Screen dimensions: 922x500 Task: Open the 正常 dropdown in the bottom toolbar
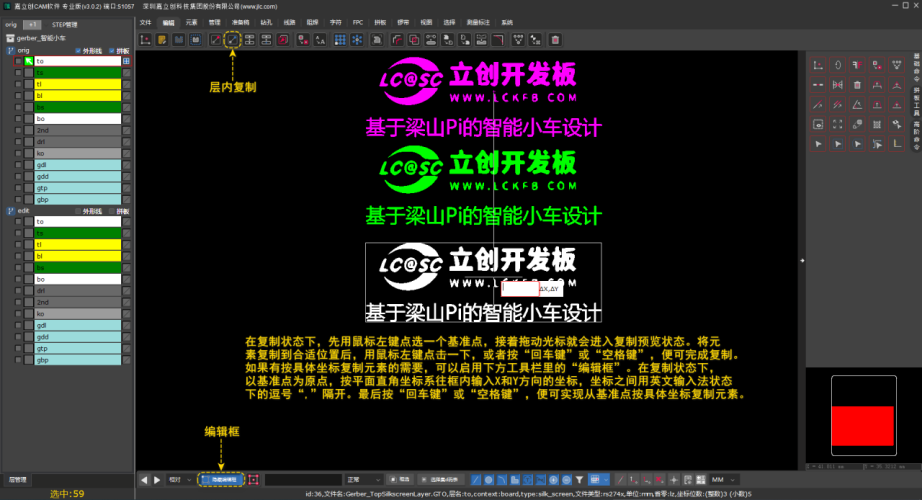(x=364, y=480)
